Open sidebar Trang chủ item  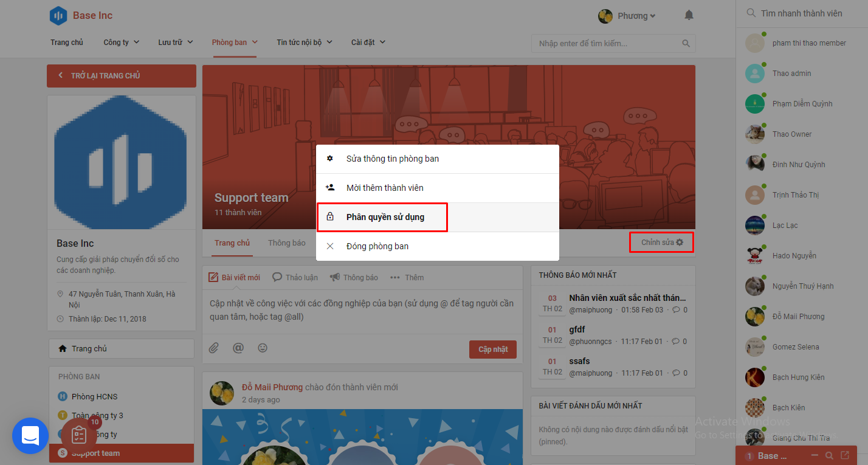(x=122, y=349)
